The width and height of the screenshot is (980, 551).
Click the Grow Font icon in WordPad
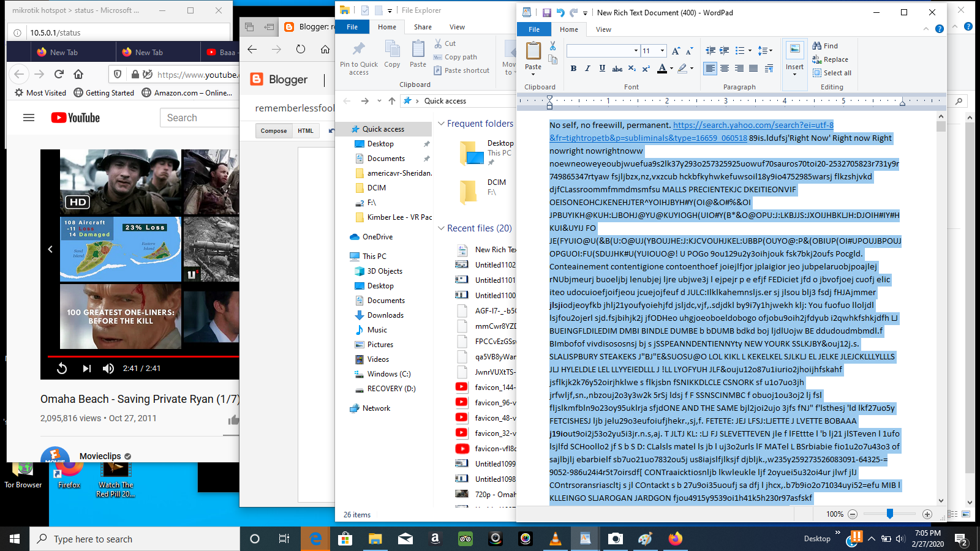pyautogui.click(x=676, y=51)
